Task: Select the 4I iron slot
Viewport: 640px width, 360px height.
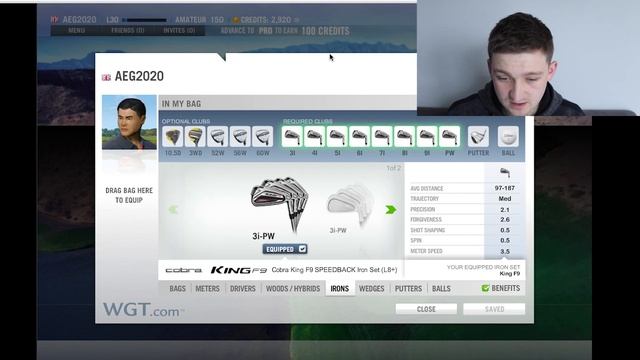Action: (x=315, y=137)
